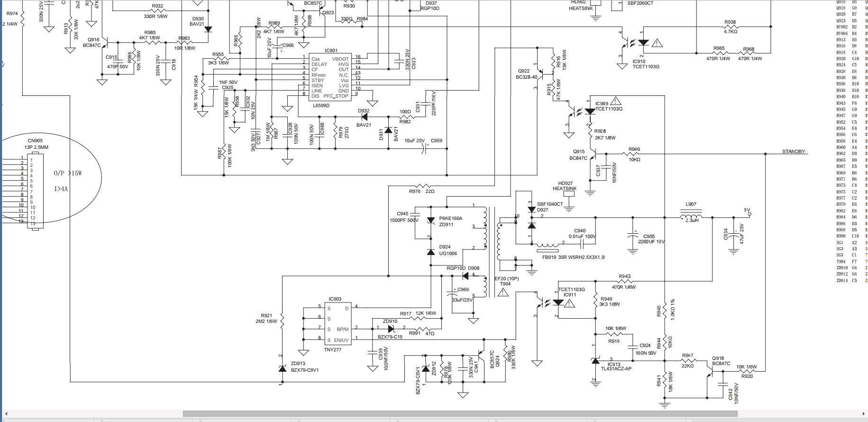
Task: Click the '13P 2.5MM' connector description
Action: point(37,147)
